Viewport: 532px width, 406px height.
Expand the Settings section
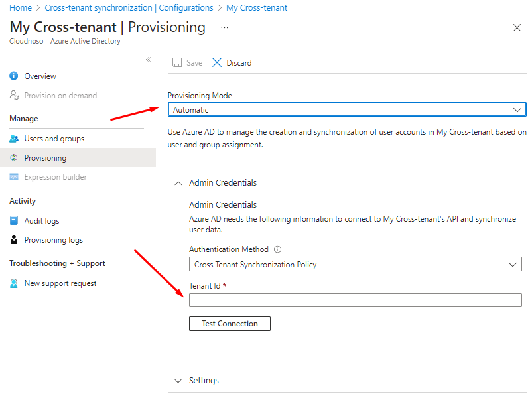point(178,381)
